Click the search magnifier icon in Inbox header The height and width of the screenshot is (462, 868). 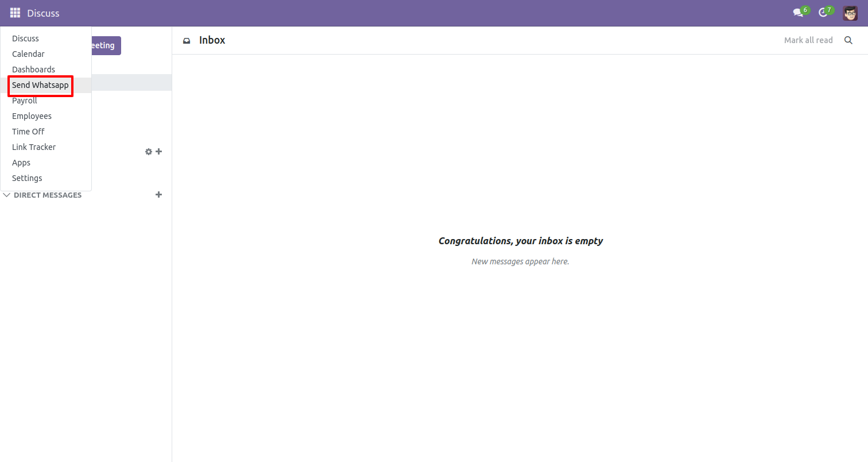click(848, 40)
